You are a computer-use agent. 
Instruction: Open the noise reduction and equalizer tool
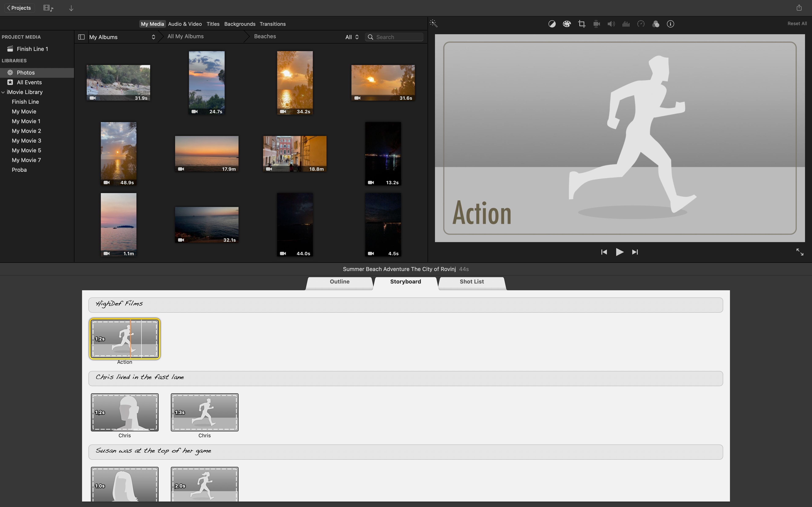point(626,24)
